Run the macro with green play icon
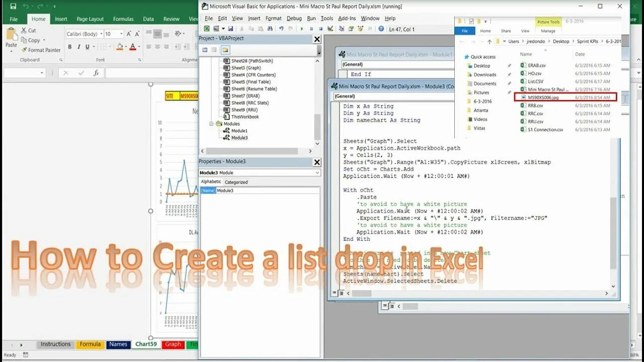Viewport: 644px width, 362px height. (302, 29)
